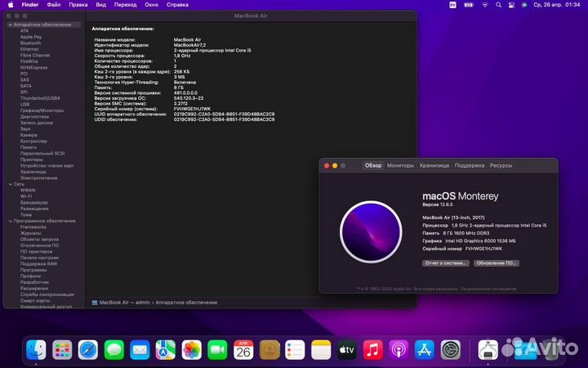Open the Apple menu
This screenshot has height=368, width=588.
[x=11, y=5]
